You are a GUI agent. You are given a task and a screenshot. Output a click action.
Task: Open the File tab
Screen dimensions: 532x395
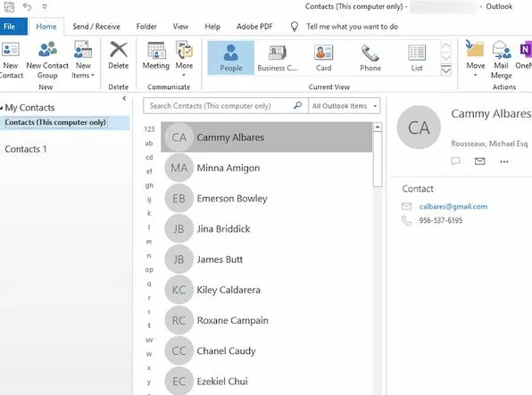[13, 27]
